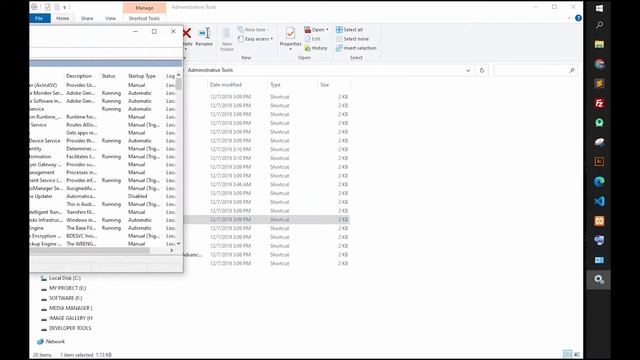
Task: Click the Manage contextual tab
Action: (144, 8)
